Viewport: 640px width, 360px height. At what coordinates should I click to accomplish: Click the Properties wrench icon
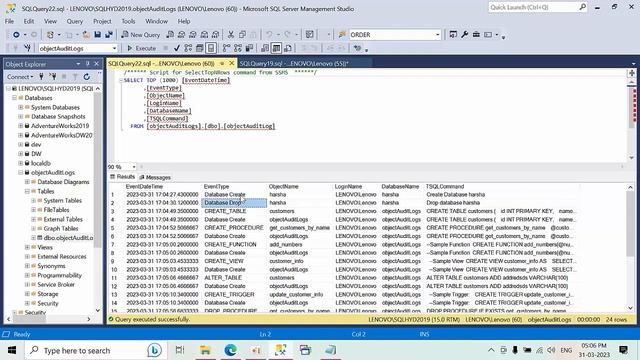pyautogui.click(x=464, y=35)
